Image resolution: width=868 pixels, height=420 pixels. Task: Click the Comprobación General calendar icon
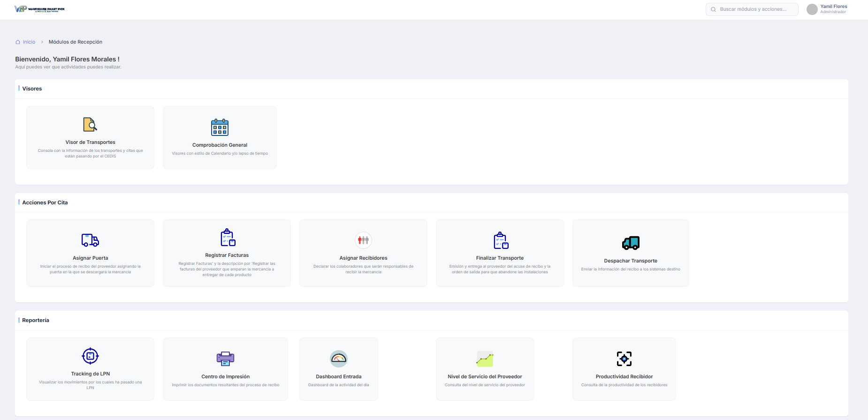point(220,127)
